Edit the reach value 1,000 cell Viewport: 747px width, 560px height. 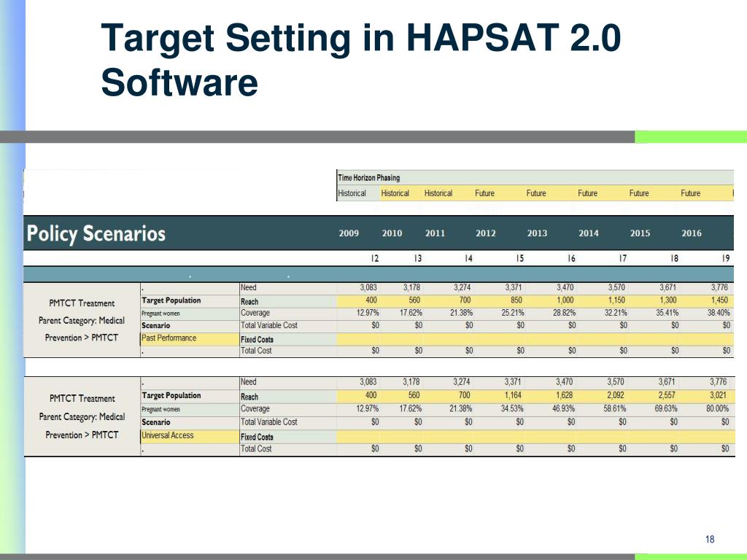[x=565, y=300]
